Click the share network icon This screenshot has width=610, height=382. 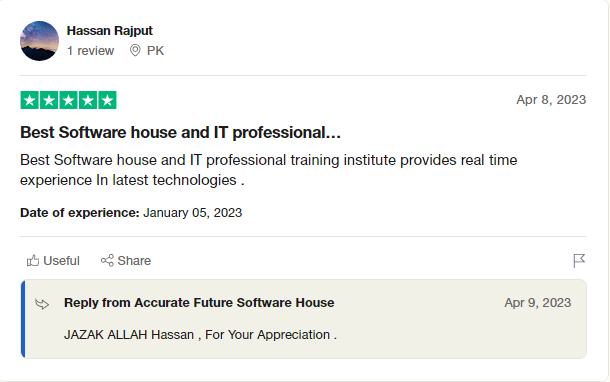click(x=107, y=260)
